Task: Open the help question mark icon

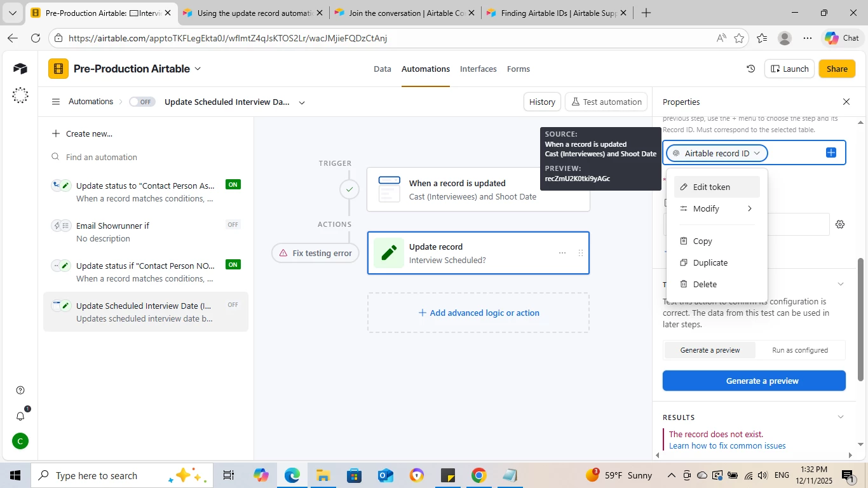Action: tap(20, 390)
